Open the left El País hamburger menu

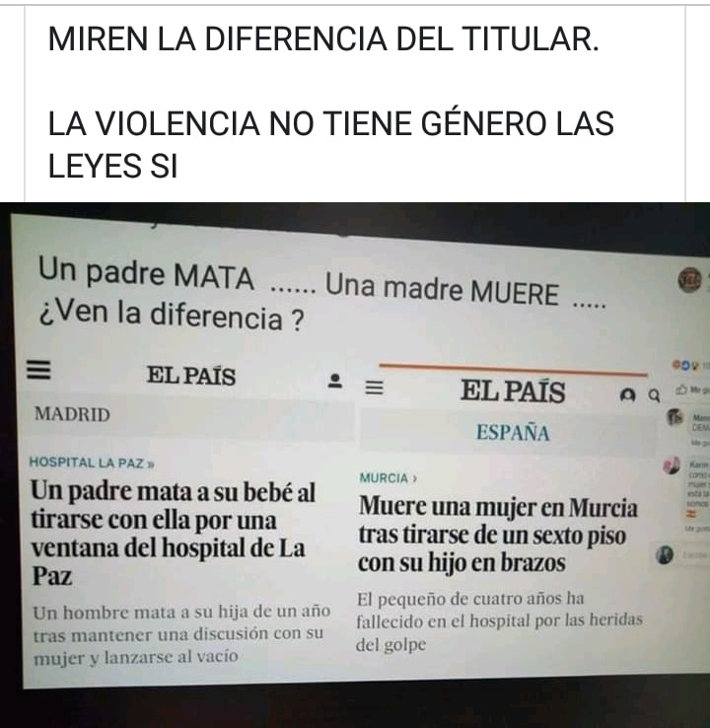point(38,370)
